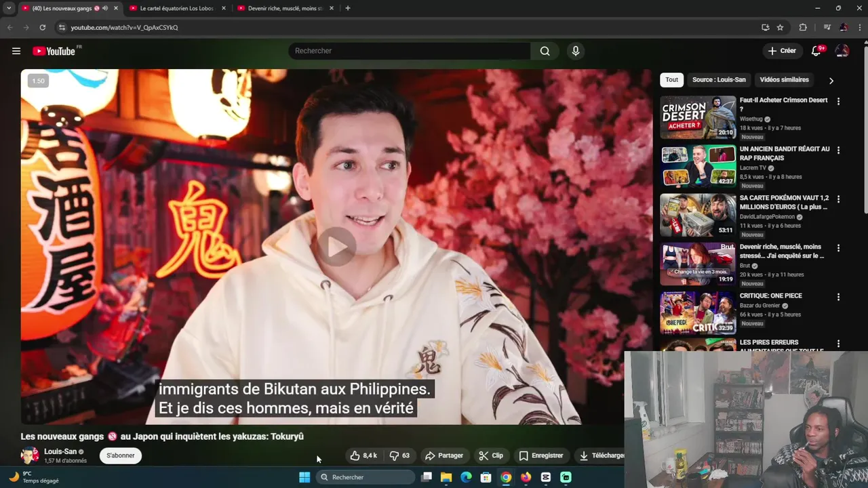
Task: Open Firefox from the taskbar
Action: tap(526, 477)
